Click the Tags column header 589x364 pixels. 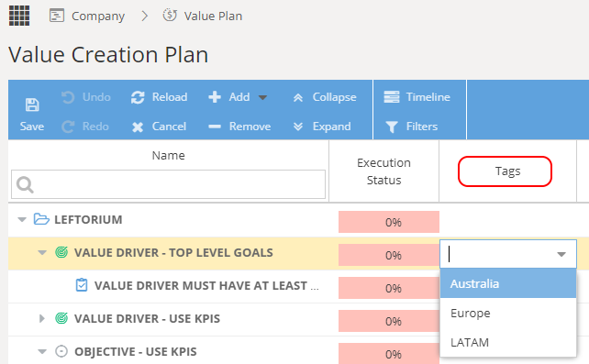[507, 171]
